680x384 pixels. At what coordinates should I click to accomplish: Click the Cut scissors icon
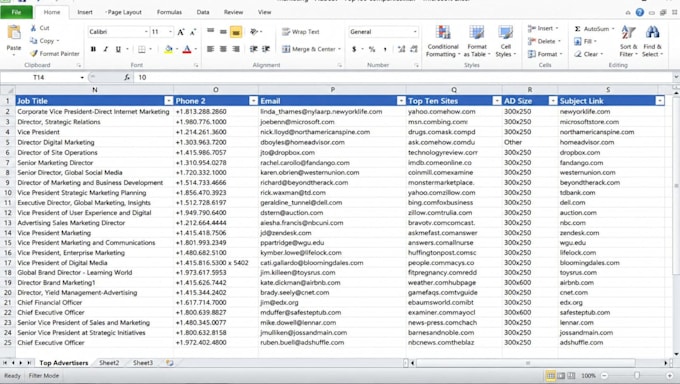(x=34, y=28)
